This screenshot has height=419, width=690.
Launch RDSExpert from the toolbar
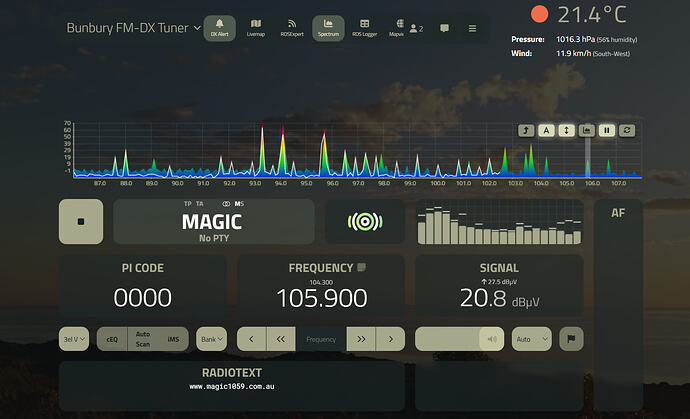coord(291,28)
